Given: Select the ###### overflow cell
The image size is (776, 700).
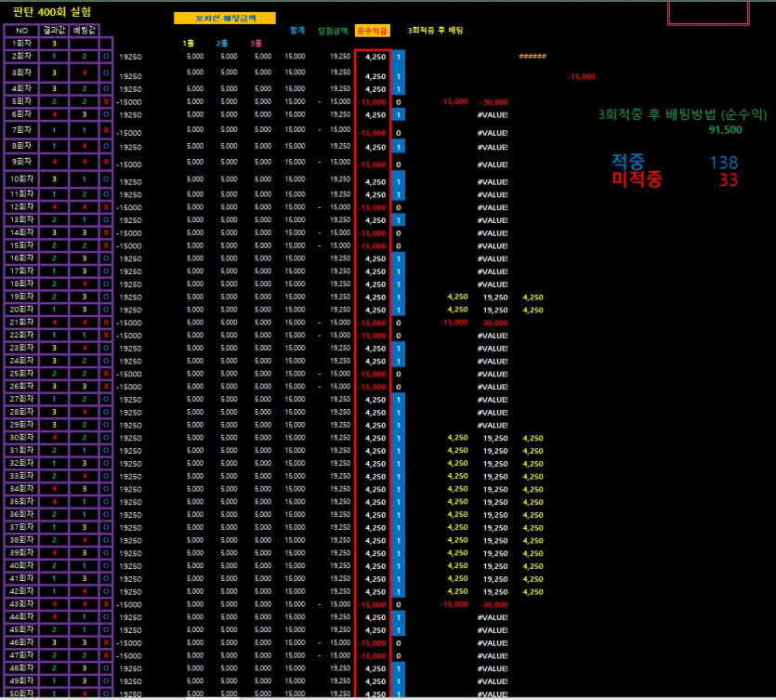Looking at the screenshot, I should (x=533, y=57).
